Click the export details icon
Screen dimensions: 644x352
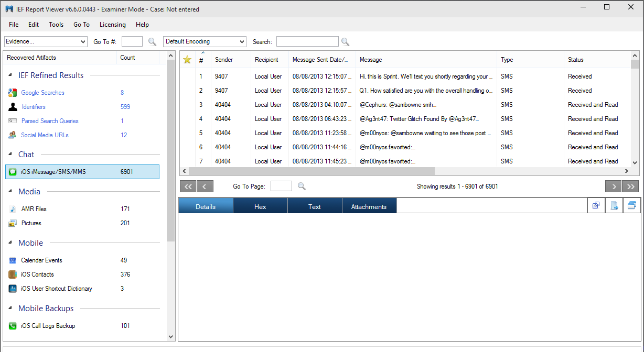click(x=614, y=206)
